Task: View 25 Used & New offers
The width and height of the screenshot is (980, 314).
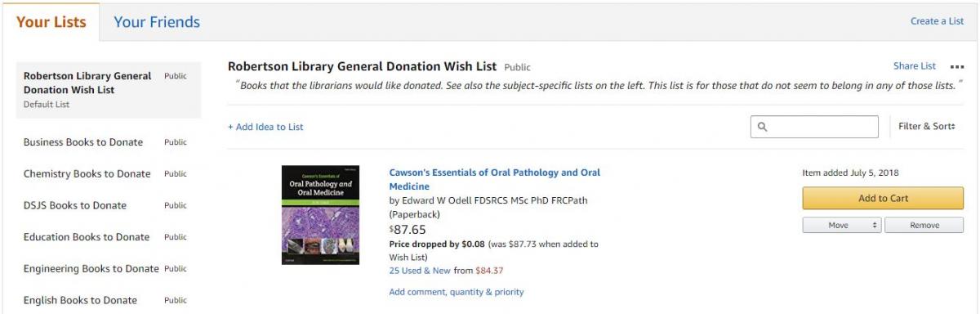Action: click(420, 271)
